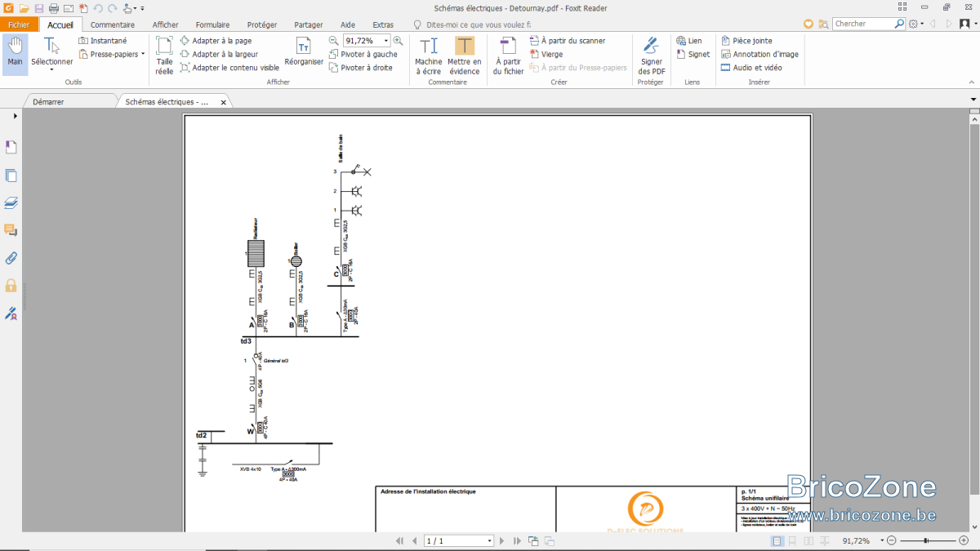Select the Machine à écrire tool
Image resolution: width=980 pixels, height=551 pixels.
tap(428, 55)
